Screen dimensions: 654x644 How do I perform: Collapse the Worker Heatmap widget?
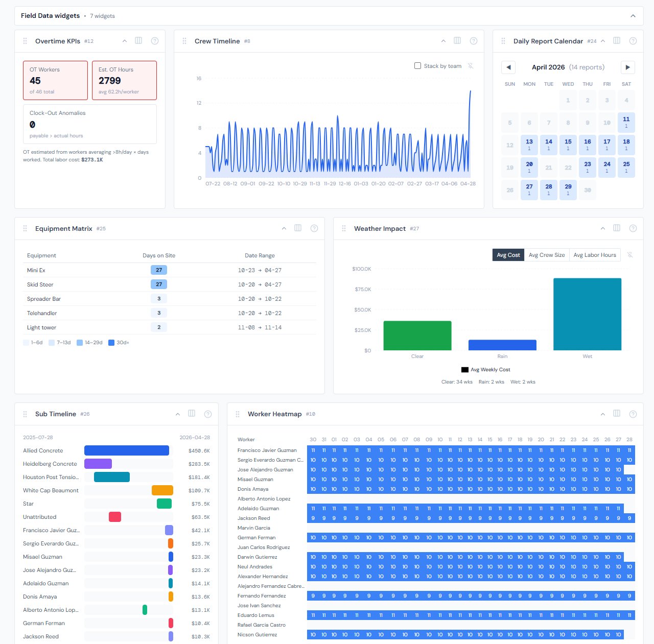pos(603,414)
